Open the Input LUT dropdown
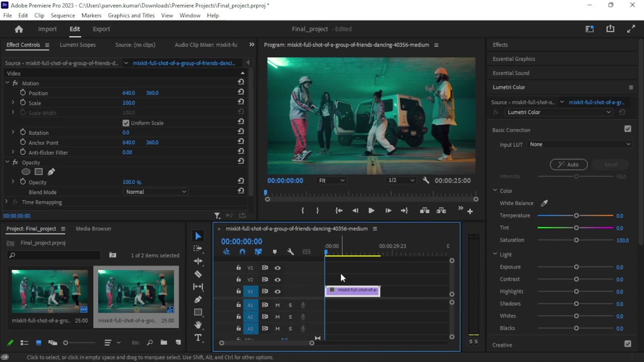This screenshot has height=362, width=644. pos(580,144)
